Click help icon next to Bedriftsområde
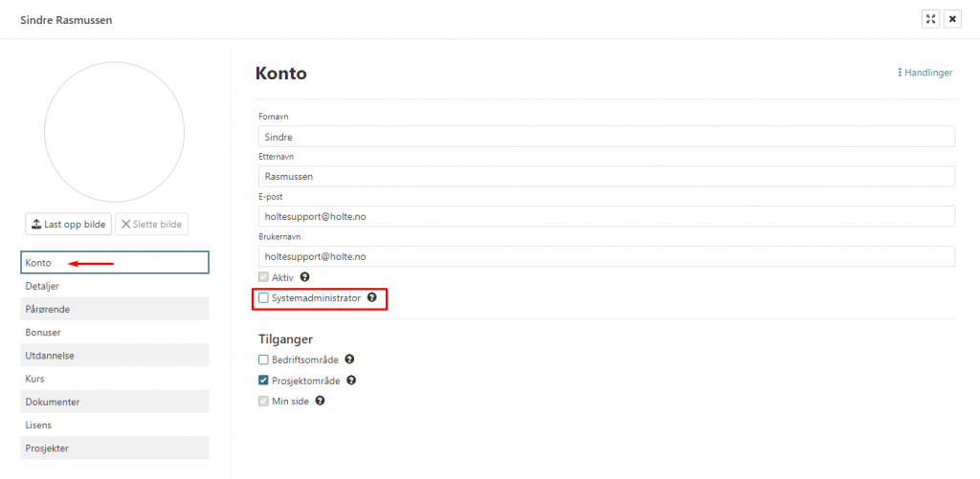This screenshot has width=980, height=479. [x=349, y=359]
